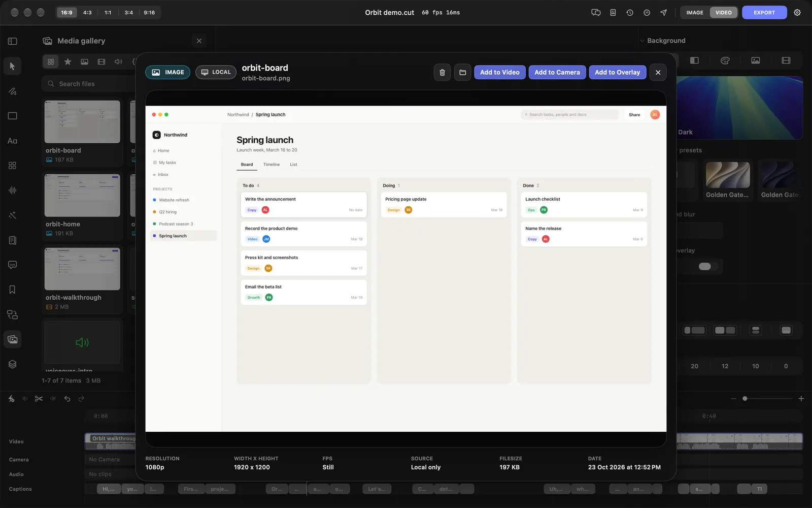812x508 pixels.
Task: Select the LOCAL source tab
Action: tap(216, 72)
